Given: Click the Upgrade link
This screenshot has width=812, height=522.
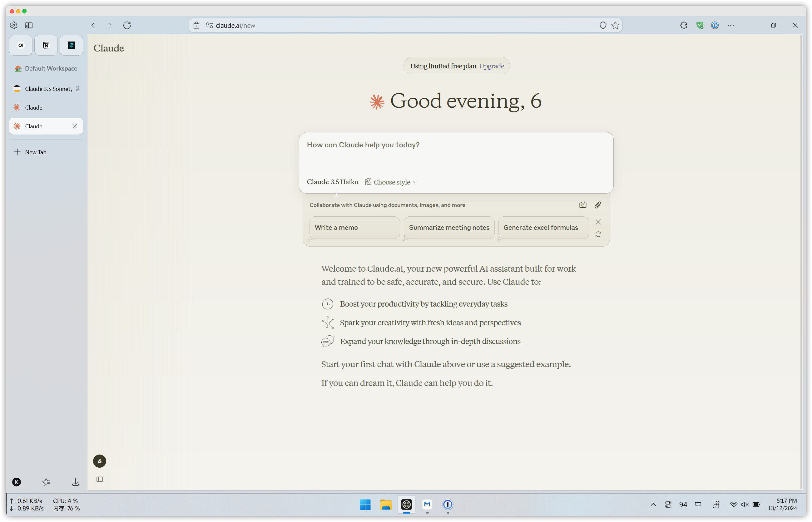Looking at the screenshot, I should (491, 66).
